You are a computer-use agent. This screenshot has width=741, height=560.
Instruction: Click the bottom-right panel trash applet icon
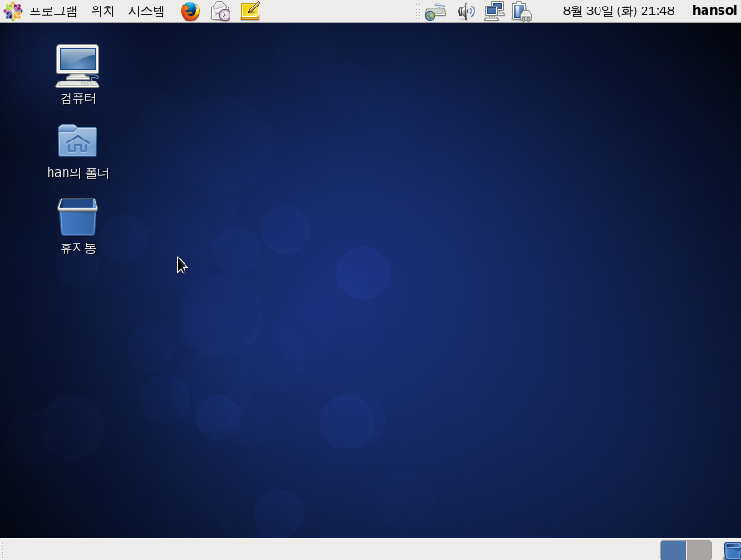click(x=732, y=551)
